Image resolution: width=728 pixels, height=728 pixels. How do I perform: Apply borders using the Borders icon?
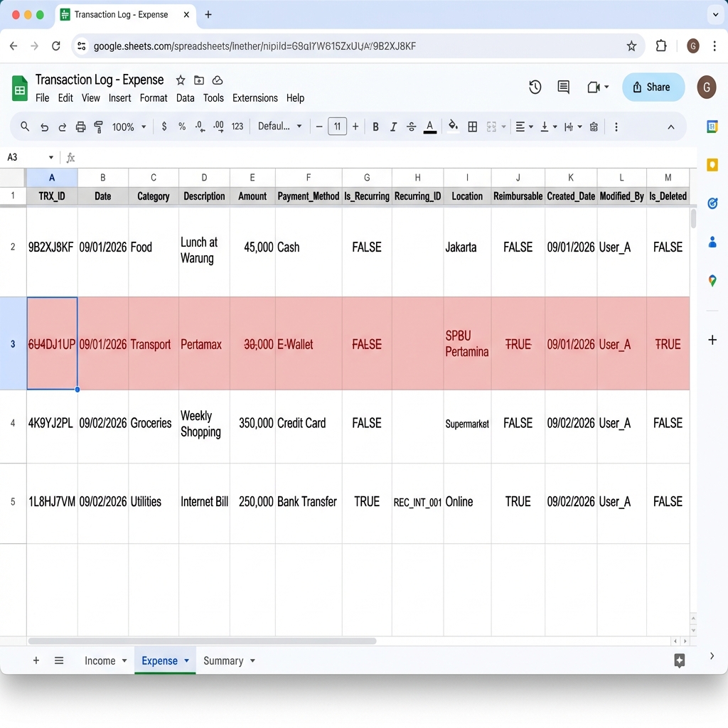(x=472, y=127)
